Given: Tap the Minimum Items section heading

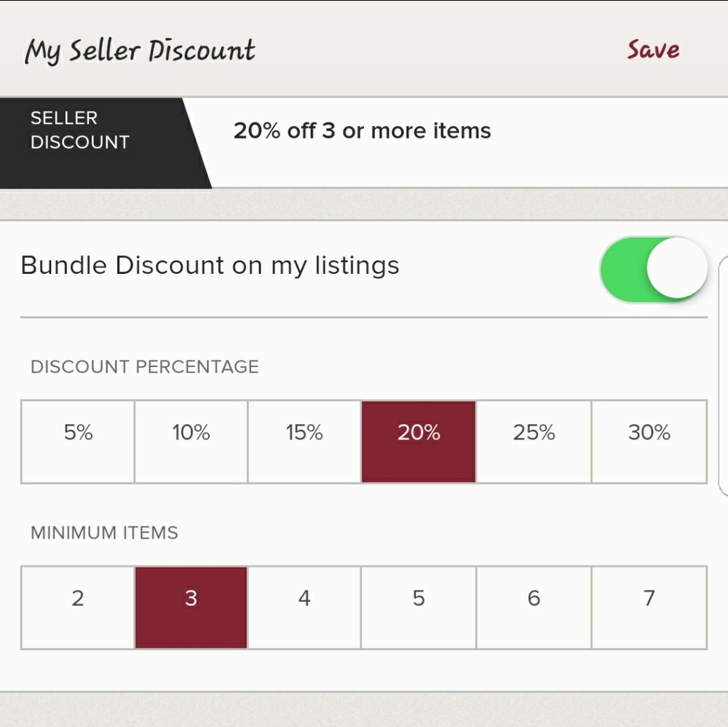Looking at the screenshot, I should pos(104,533).
